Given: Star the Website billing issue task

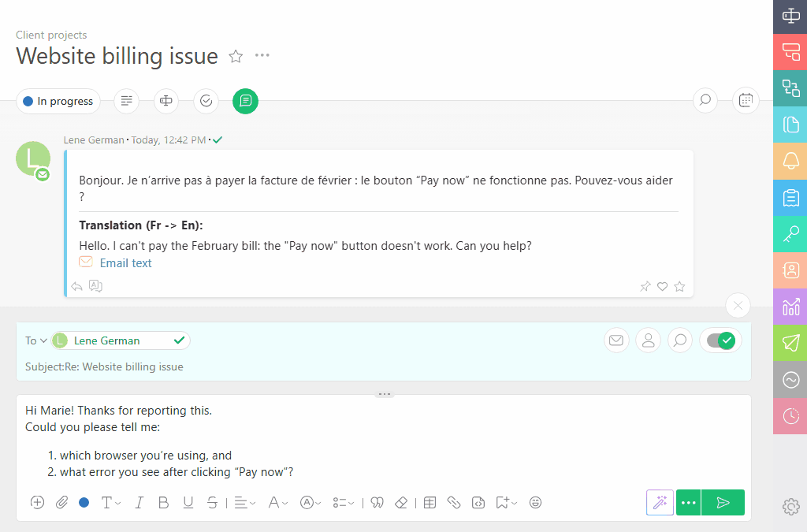Looking at the screenshot, I should coord(235,56).
